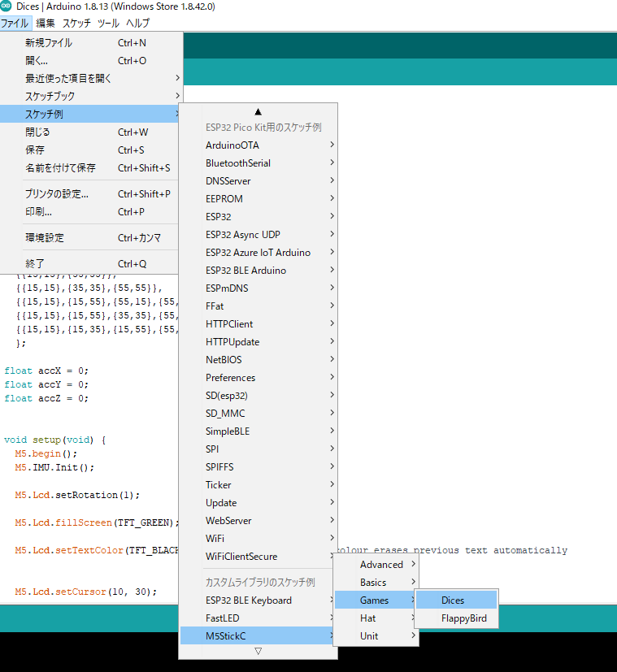This screenshot has height=672, width=617.
Task: Expand HTTPUpdate examples
Action: [259, 342]
